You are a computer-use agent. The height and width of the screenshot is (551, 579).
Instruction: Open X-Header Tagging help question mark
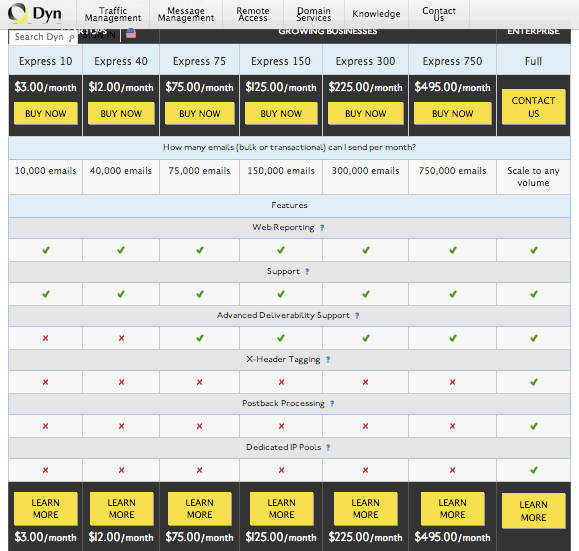[x=328, y=360]
